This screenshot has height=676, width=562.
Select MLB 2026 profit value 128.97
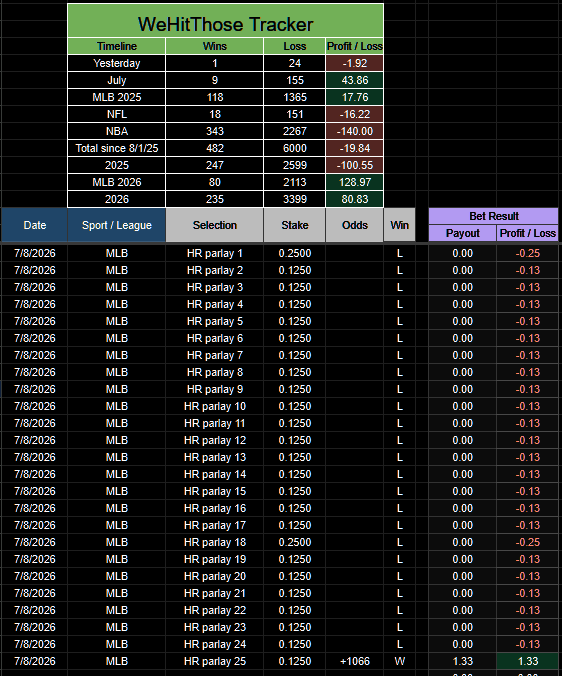click(355, 182)
